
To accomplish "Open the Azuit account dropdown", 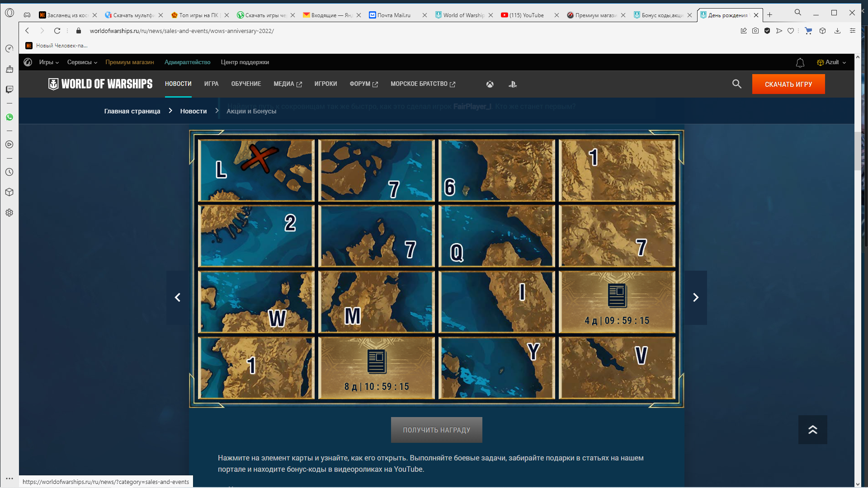I will [x=832, y=62].
